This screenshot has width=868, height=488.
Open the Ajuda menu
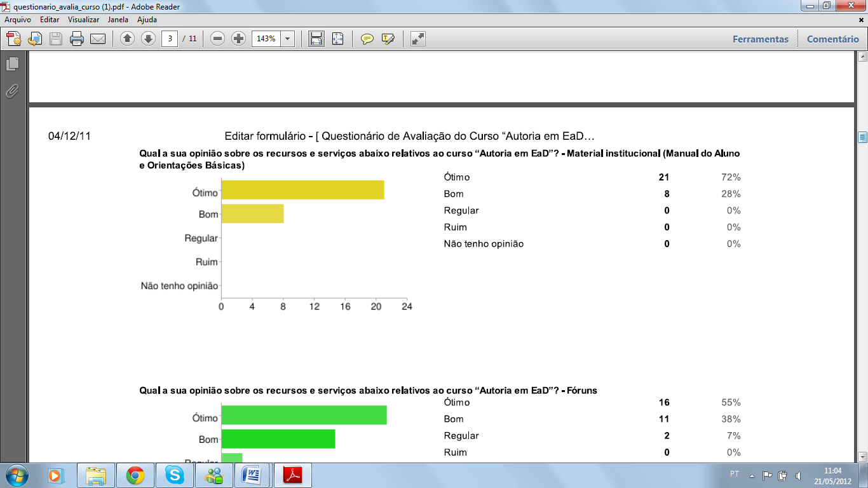147,20
